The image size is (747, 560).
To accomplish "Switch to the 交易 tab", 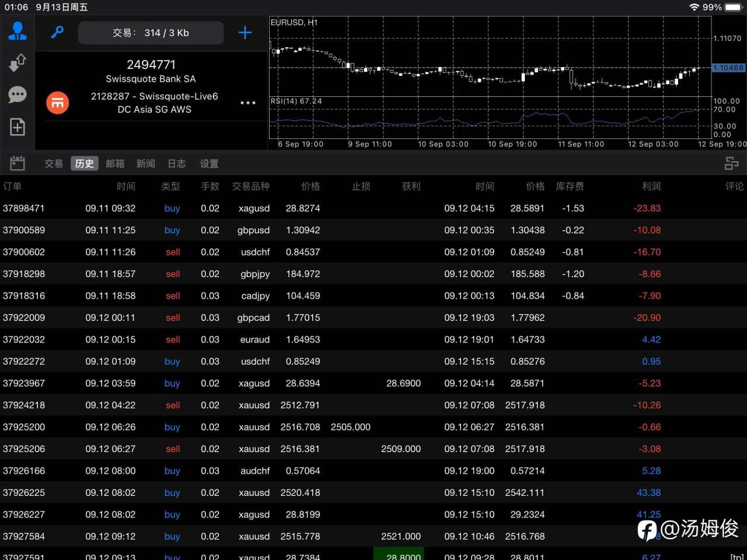I will click(x=54, y=164).
